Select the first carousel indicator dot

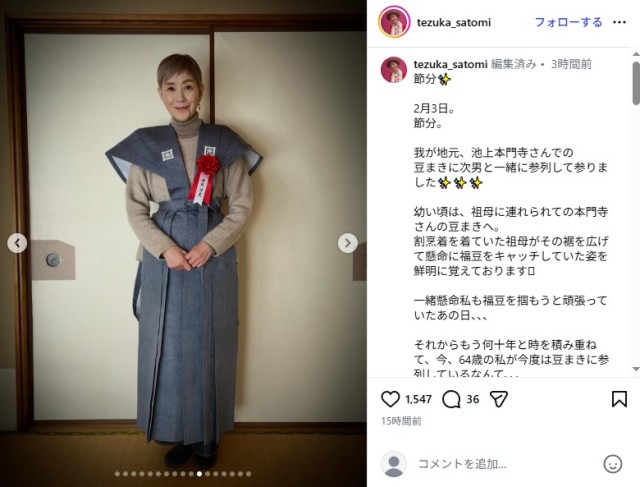click(x=118, y=474)
